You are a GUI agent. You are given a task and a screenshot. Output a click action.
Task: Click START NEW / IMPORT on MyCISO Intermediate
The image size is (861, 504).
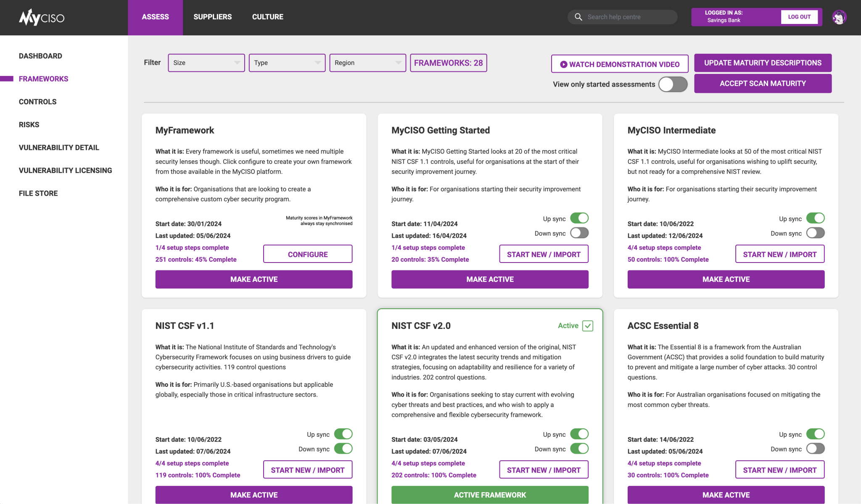pyautogui.click(x=780, y=254)
